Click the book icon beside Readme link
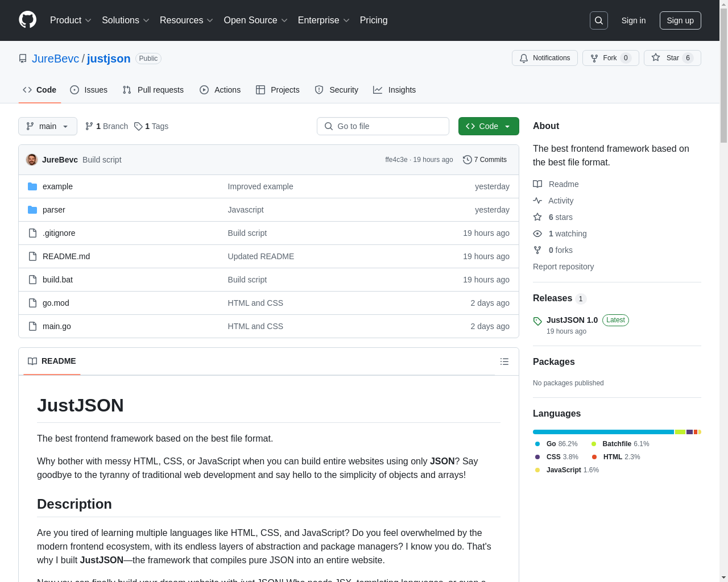 pyautogui.click(x=537, y=184)
